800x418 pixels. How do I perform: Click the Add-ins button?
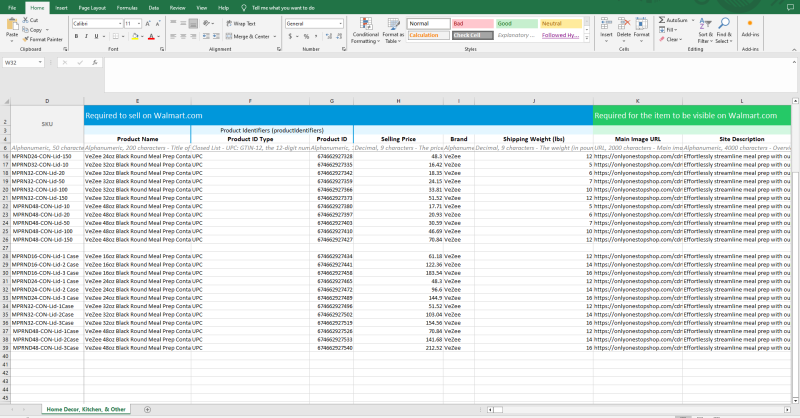click(x=750, y=29)
